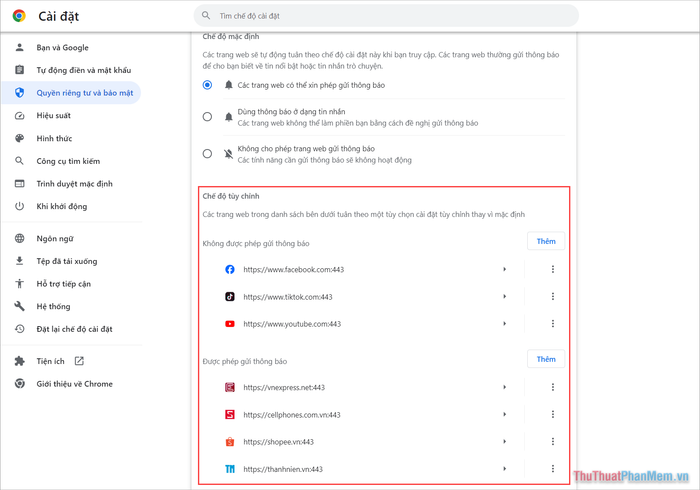Expand details arrow for cellphones.com.vn entry
This screenshot has width=700, height=490.
[504, 415]
